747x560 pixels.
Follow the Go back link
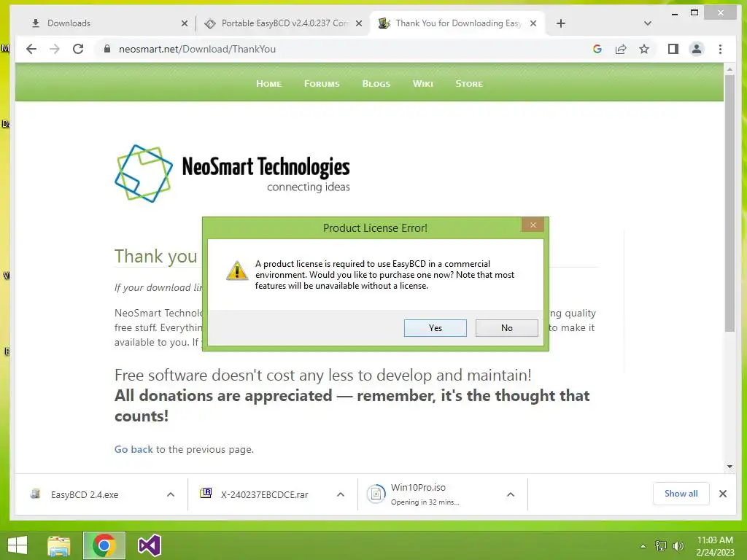click(133, 449)
